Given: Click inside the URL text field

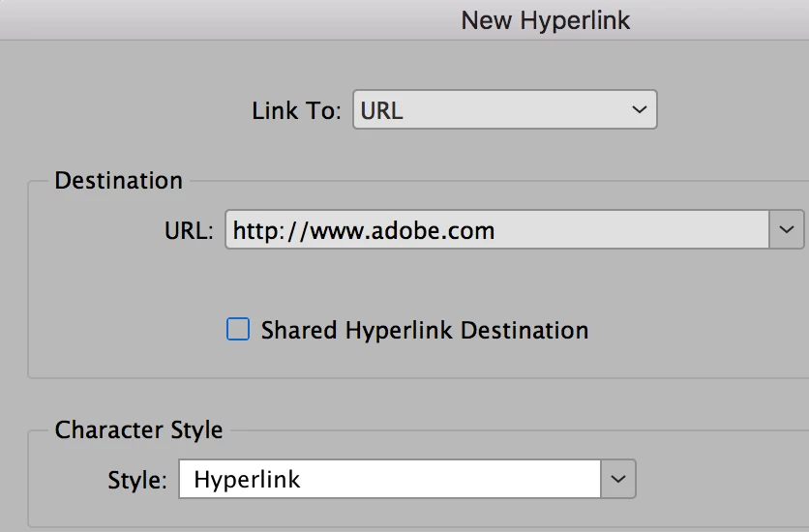Looking at the screenshot, I should (496, 229).
